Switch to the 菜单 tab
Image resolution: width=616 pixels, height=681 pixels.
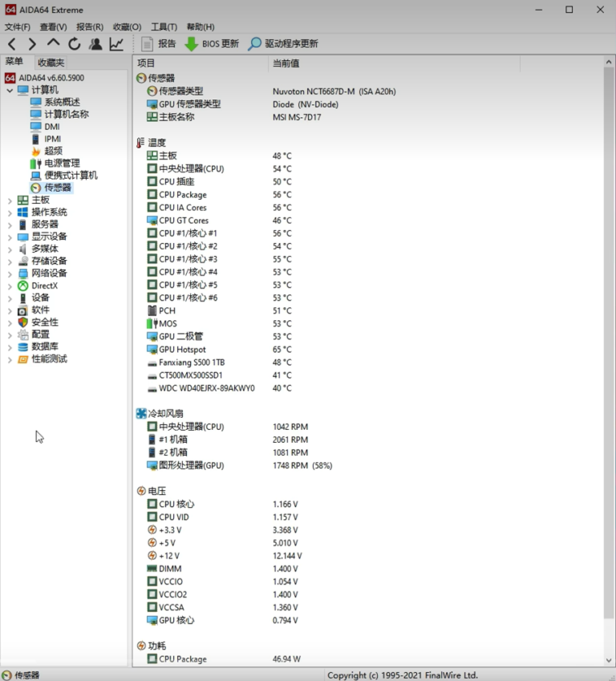pyautogui.click(x=14, y=62)
